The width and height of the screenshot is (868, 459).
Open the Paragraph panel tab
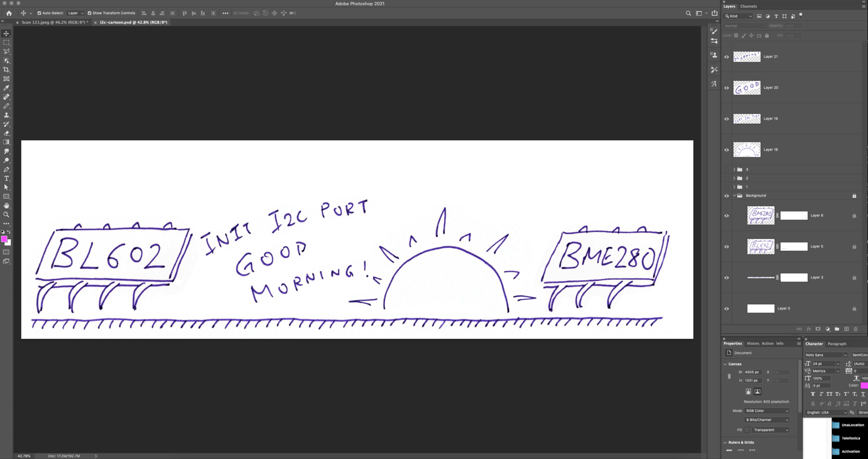coord(836,344)
